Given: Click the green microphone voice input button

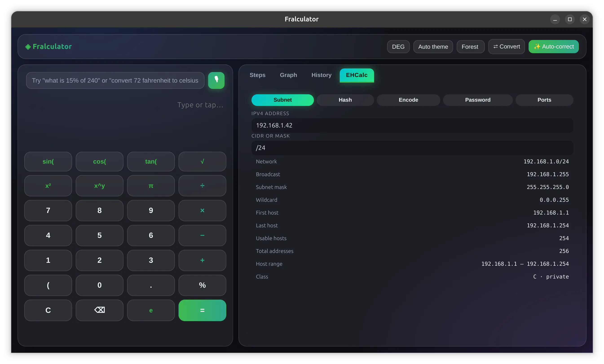Looking at the screenshot, I should click(216, 80).
